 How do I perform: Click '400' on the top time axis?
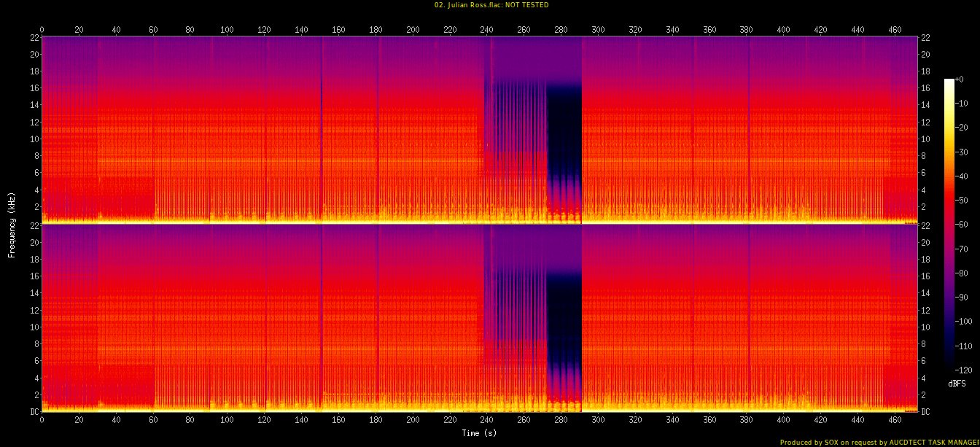click(x=783, y=30)
